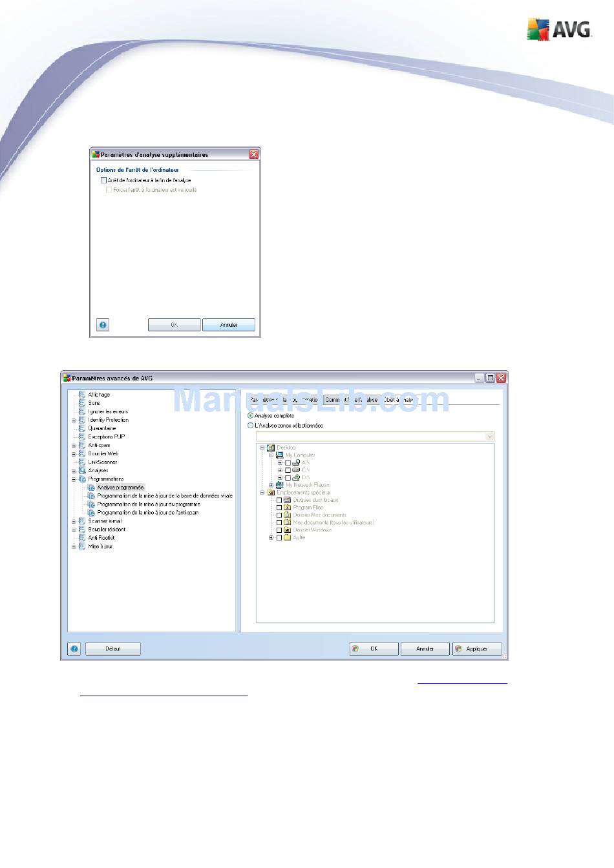The width and height of the screenshot is (614, 868).
Task: Click the Sons settings icon
Action: coord(82,403)
